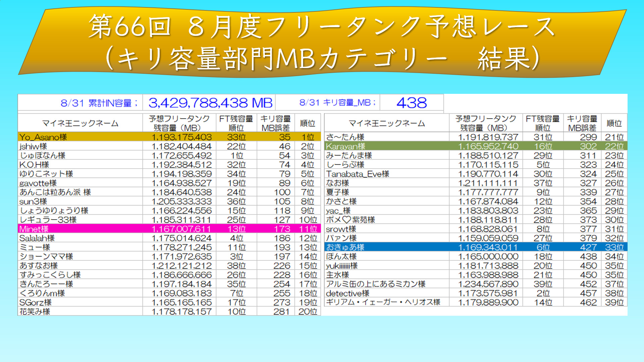Click the 3,429,788,438 MB total value
The height and width of the screenshot is (362, 644).
(x=210, y=103)
